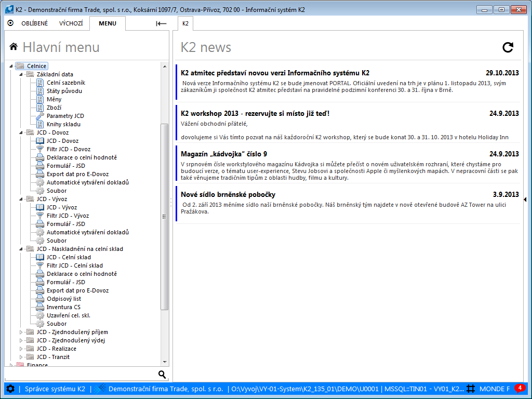Click the collapse-panel arrow icon next to MENU tab
Screen dimensions: 532x399
[x=161, y=23]
